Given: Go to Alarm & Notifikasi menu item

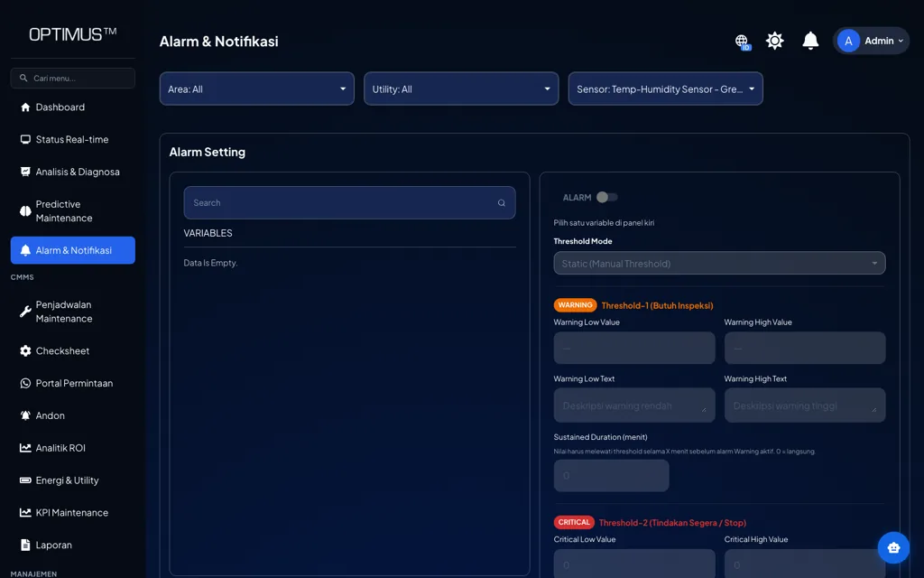Looking at the screenshot, I should pos(72,250).
